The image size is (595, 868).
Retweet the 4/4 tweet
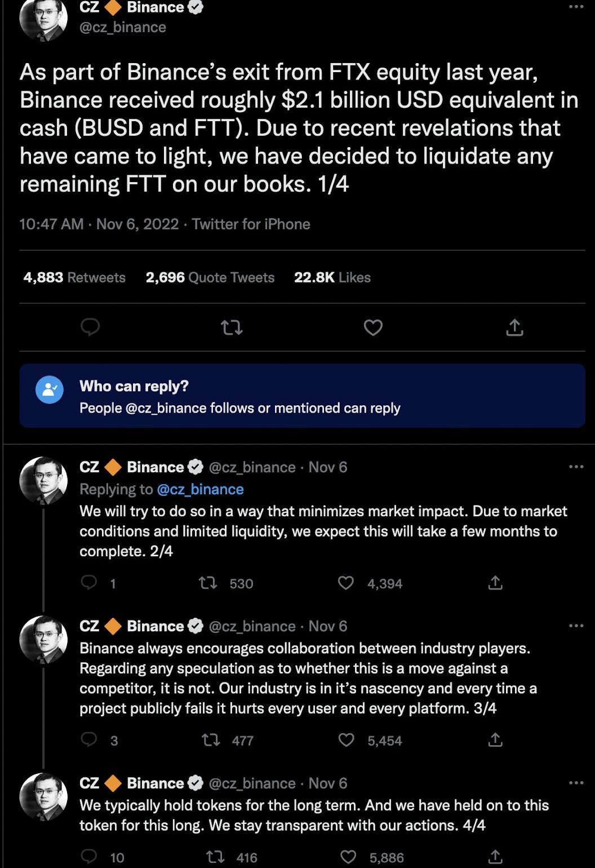pos(214,857)
